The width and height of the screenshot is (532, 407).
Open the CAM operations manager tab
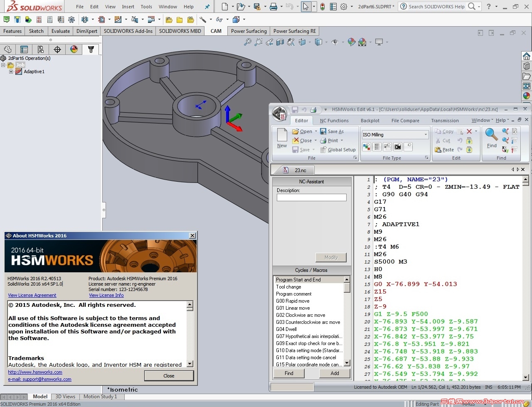91,49
